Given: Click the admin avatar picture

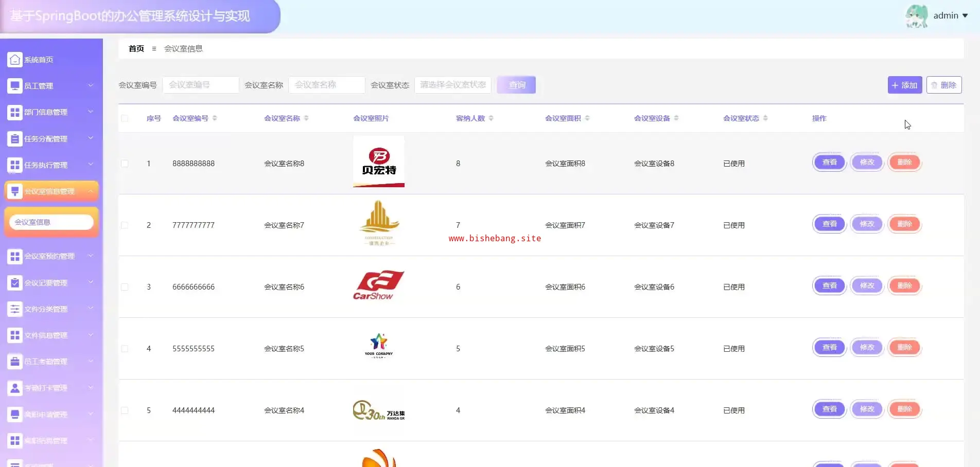Looking at the screenshot, I should point(917,16).
